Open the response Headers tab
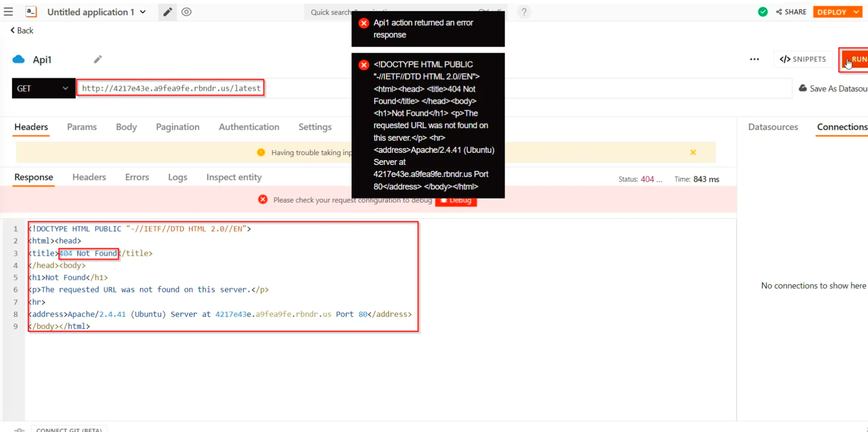The image size is (868, 432). 89,177
